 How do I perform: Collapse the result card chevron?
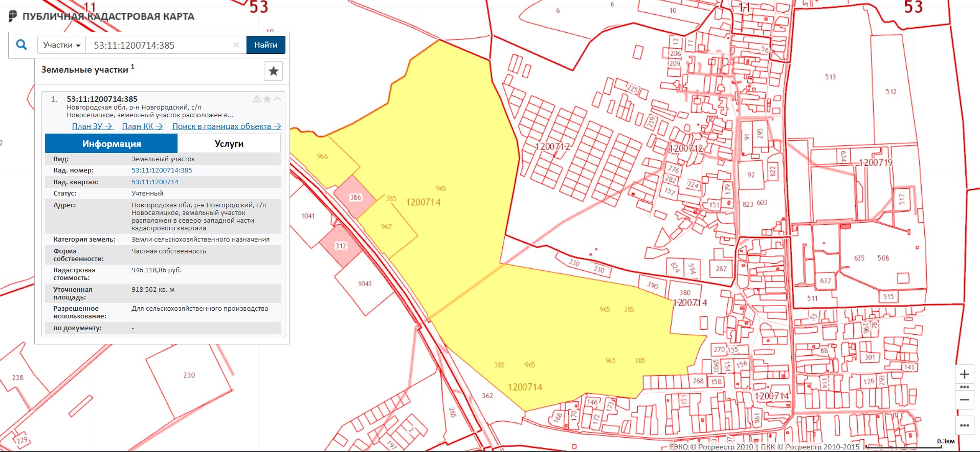pyautogui.click(x=277, y=99)
